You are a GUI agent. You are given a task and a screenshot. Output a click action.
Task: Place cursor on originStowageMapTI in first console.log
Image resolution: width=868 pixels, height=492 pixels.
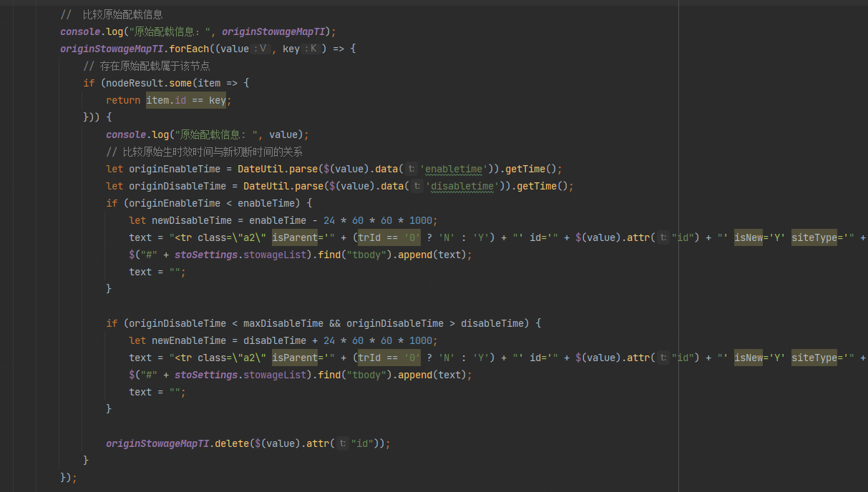[275, 31]
